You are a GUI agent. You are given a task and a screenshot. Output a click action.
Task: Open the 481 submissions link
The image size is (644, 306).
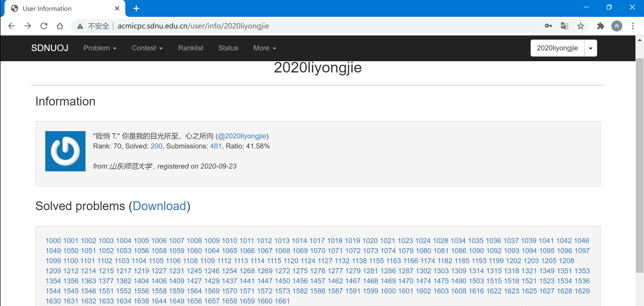(216, 146)
